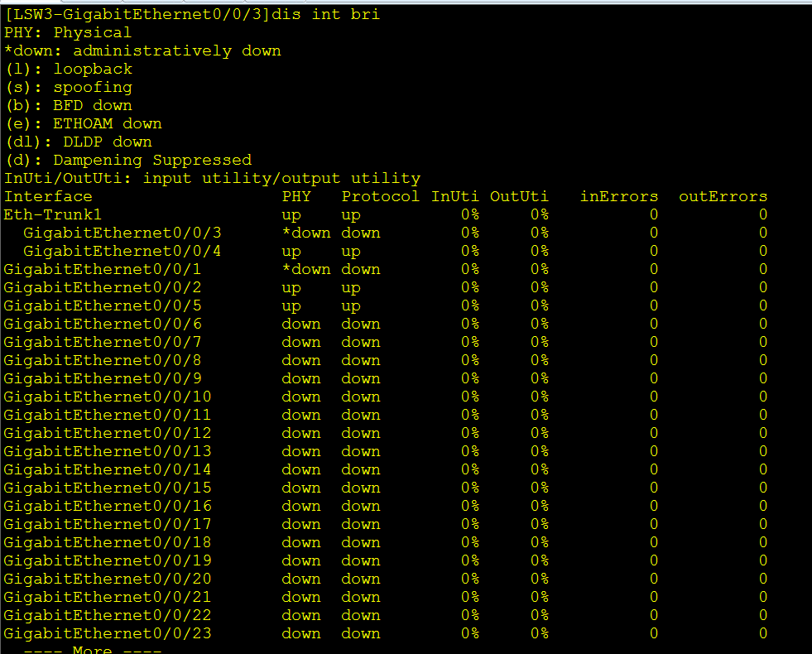Viewport: 812px width, 654px height.
Task: Click the outErrors column header
Action: [x=723, y=196]
